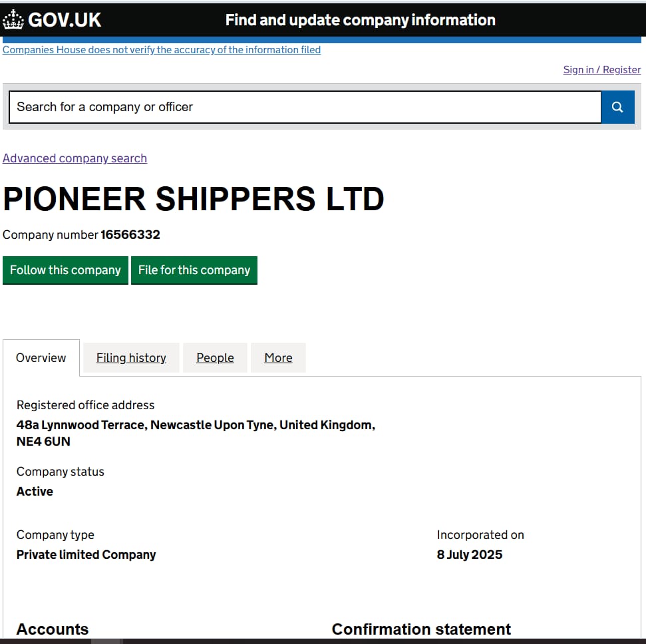Screen dimensions: 646x644
Task: Click the Sign in / Register link
Action: (601, 70)
